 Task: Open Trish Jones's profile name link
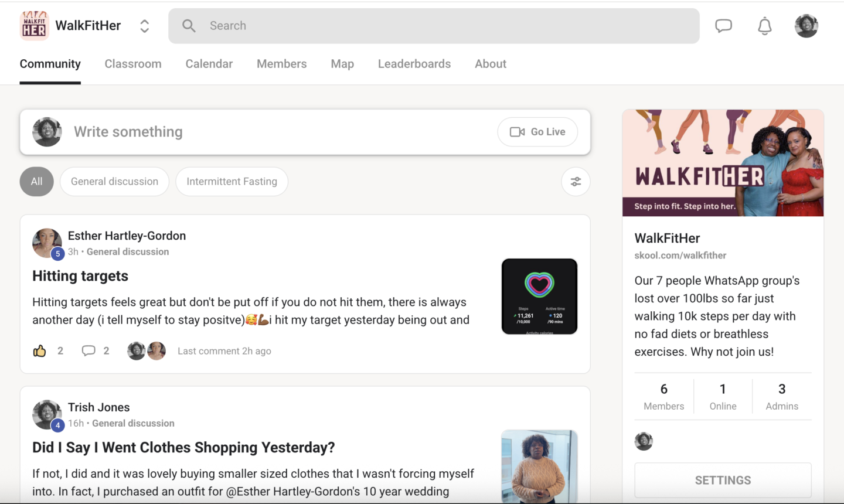[99, 407]
